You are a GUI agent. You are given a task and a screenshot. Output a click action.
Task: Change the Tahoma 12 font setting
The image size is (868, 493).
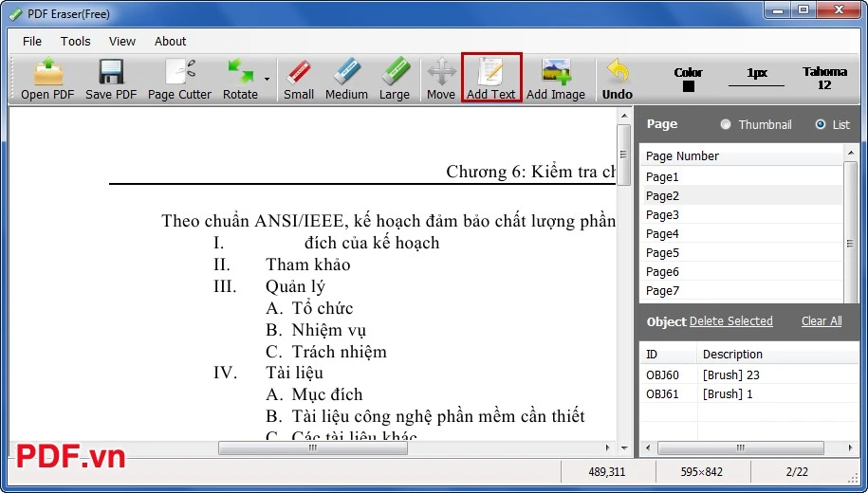(824, 78)
